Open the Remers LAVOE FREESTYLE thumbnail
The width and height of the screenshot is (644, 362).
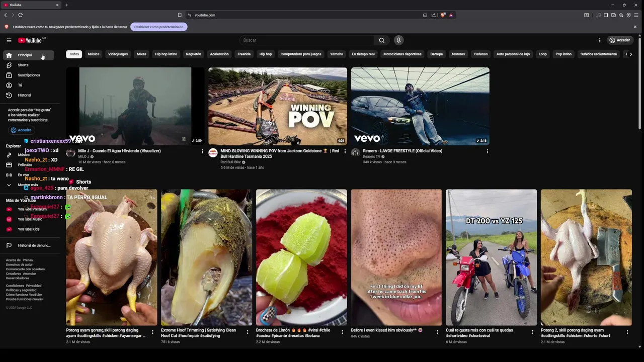(x=420, y=107)
